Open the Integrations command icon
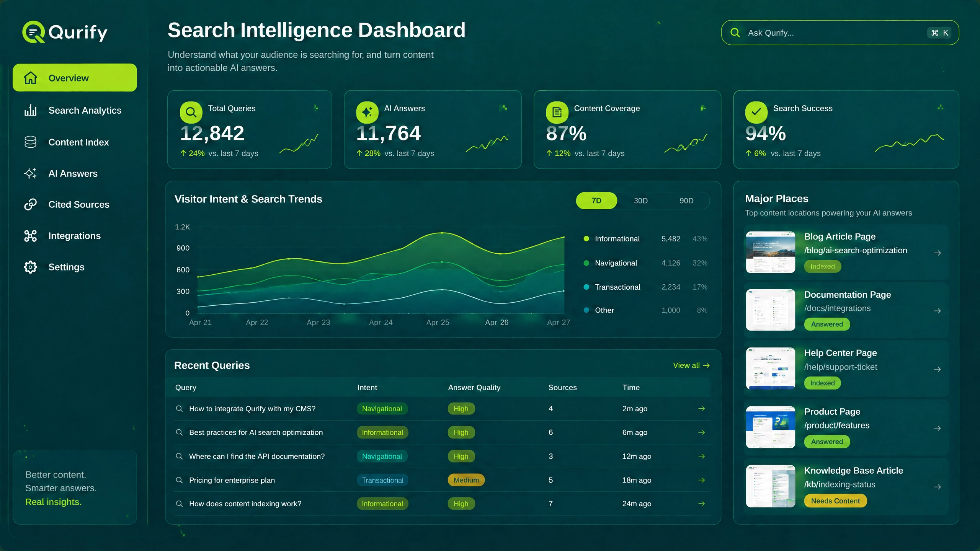 click(30, 236)
